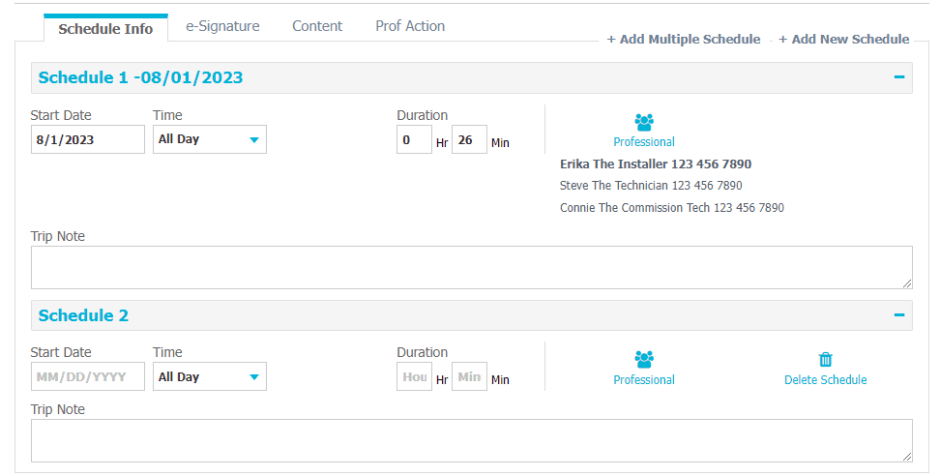Open the Time dropdown in Schedule 2

[209, 377]
